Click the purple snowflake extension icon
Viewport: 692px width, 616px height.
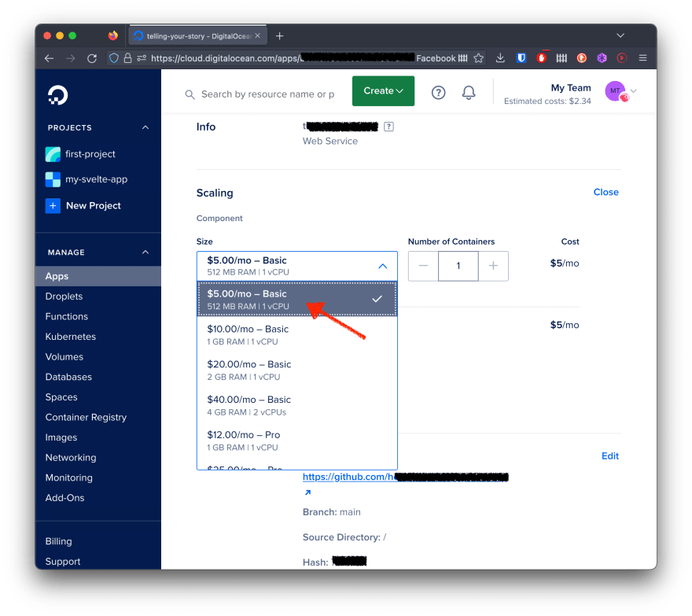pos(602,58)
